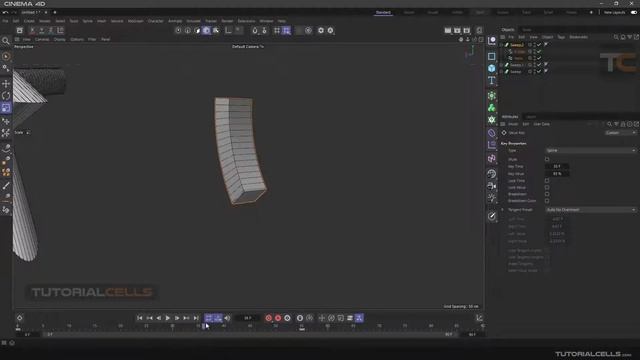
Task: Add a Light object
Action: (x=491, y=198)
